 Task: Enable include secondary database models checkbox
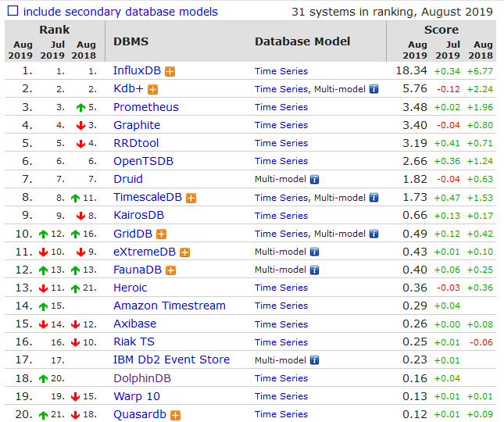pyautogui.click(x=13, y=11)
